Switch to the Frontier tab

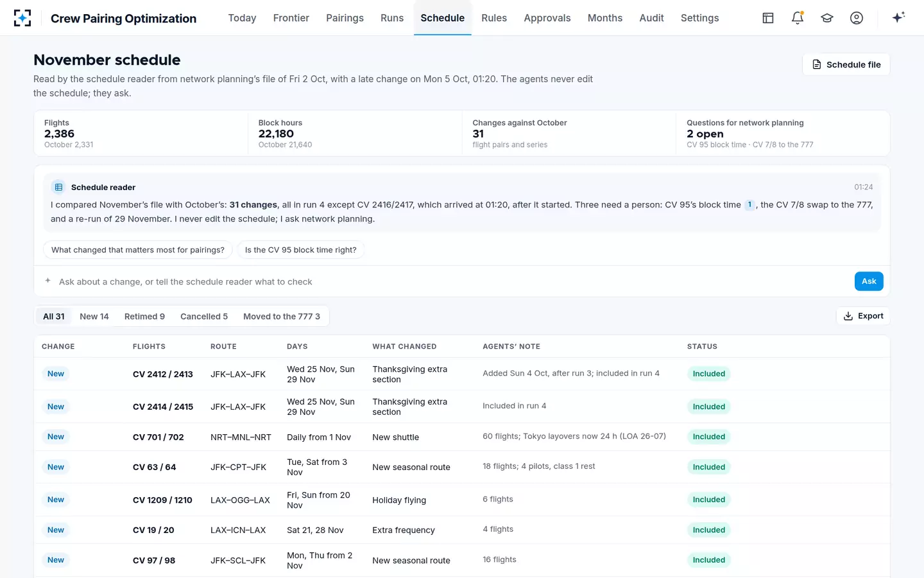(291, 18)
